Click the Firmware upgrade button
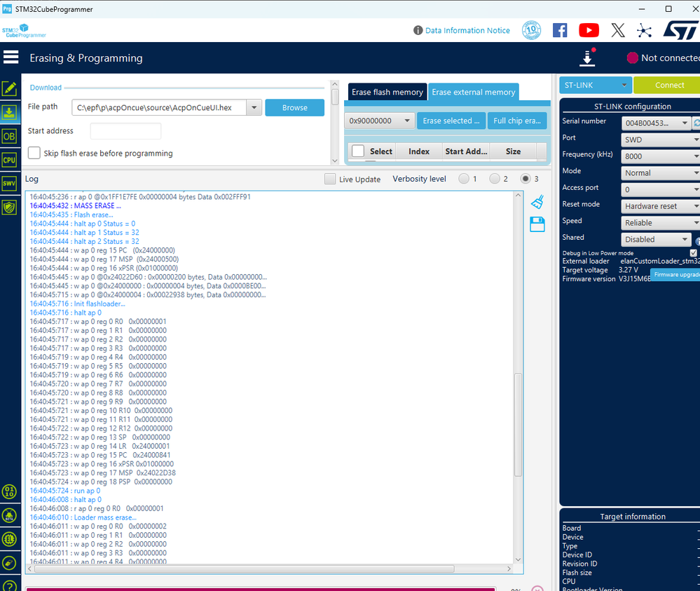Image resolution: width=700 pixels, height=591 pixels. coord(675,275)
